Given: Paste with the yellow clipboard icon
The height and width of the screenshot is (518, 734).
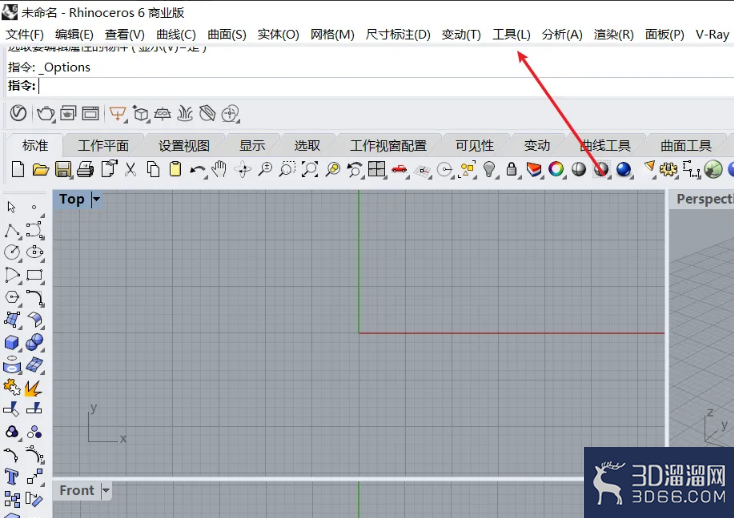Looking at the screenshot, I should tap(176, 169).
